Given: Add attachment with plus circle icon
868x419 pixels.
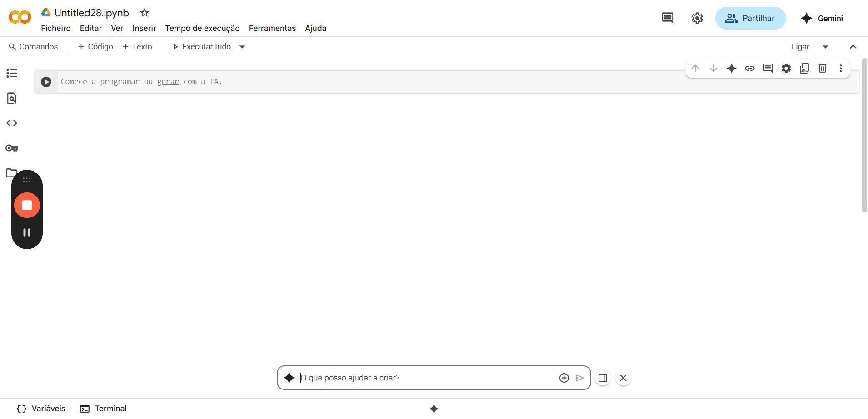Looking at the screenshot, I should coord(564,378).
